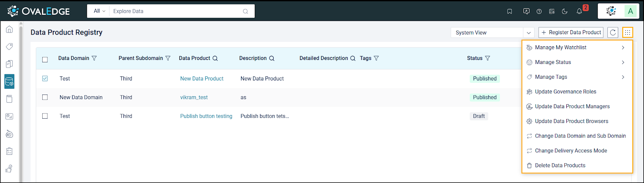Filter the Status column

(x=487, y=58)
